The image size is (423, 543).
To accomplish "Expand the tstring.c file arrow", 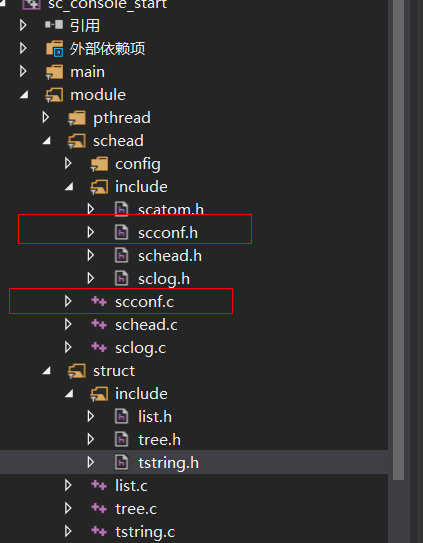I will tap(68, 531).
